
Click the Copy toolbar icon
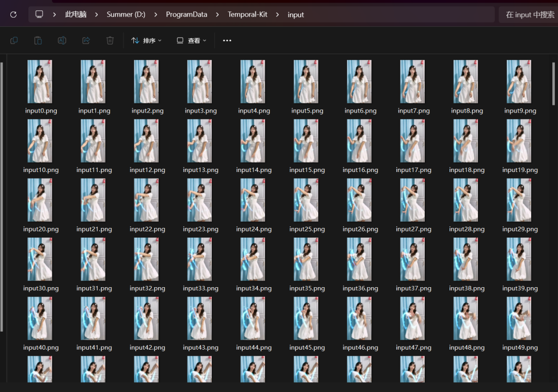[x=14, y=41]
